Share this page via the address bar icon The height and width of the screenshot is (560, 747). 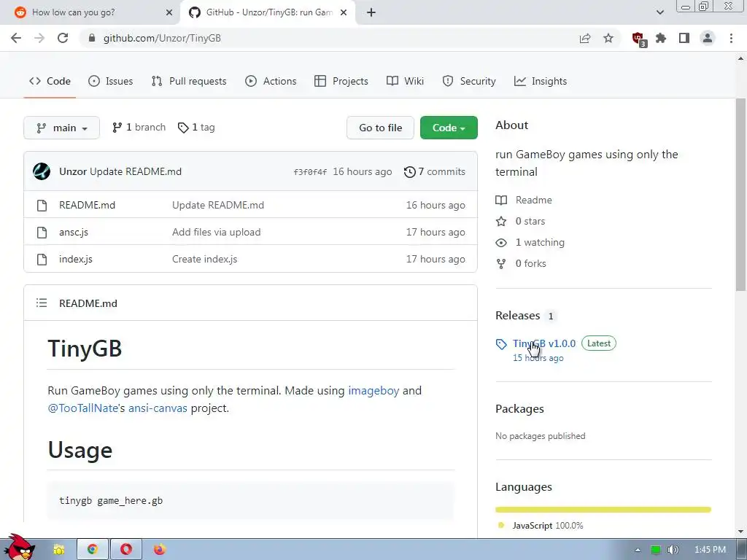(585, 38)
